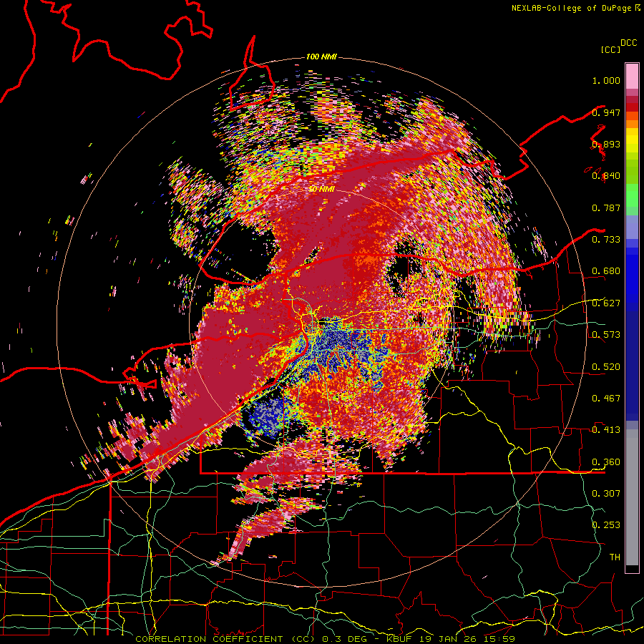The width and height of the screenshot is (644, 644).
Task: Click the 0.733 scale value
Action: 606,239
